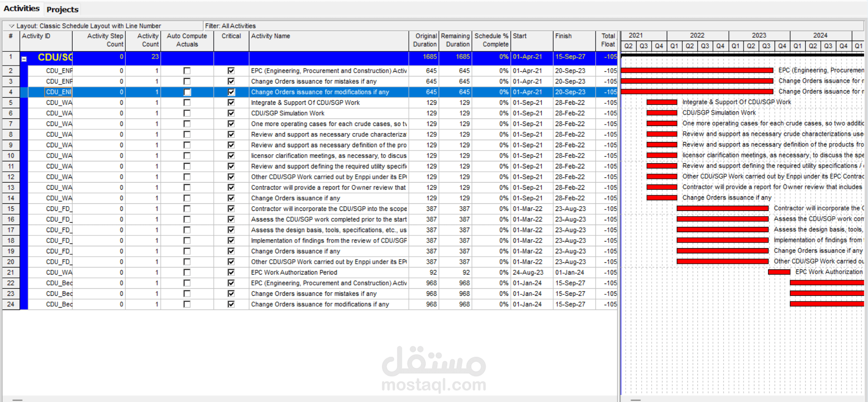Sort by the Total Float column header
Screen dimensions: 868x402
click(x=607, y=41)
